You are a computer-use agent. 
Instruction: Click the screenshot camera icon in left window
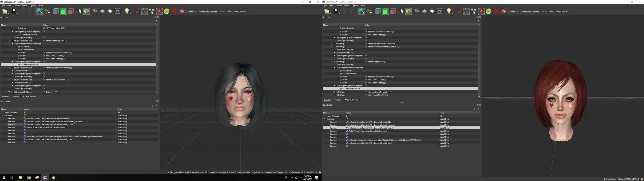pyautogui.click(x=117, y=11)
